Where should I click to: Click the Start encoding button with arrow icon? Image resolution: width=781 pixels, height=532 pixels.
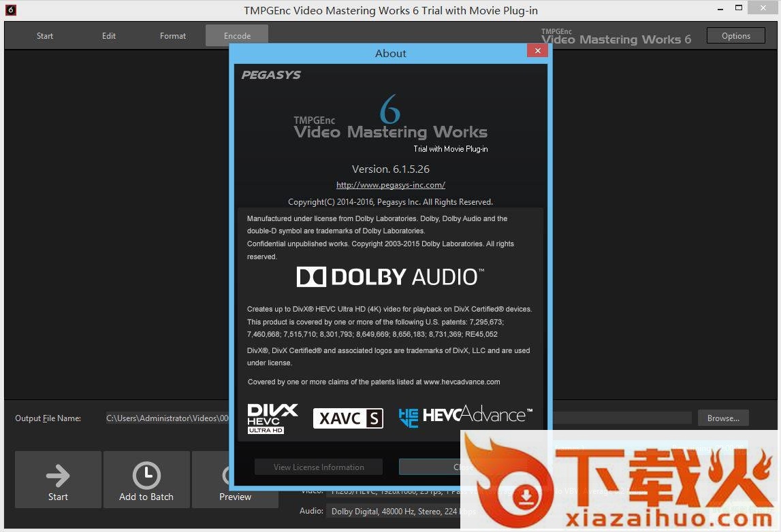tap(58, 479)
